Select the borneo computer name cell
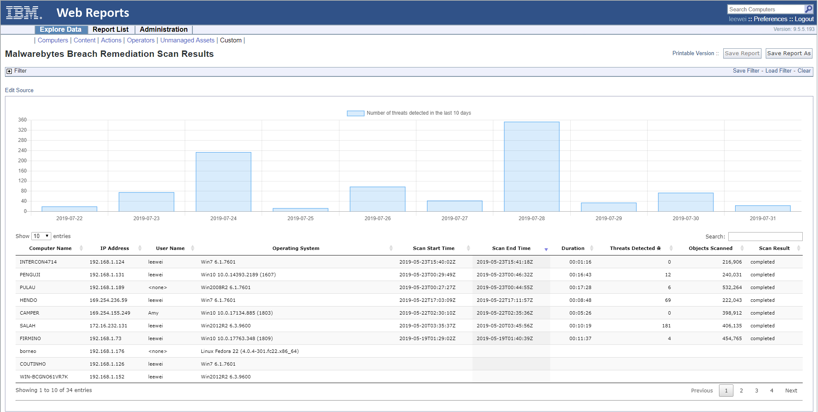818x412 pixels. click(28, 352)
